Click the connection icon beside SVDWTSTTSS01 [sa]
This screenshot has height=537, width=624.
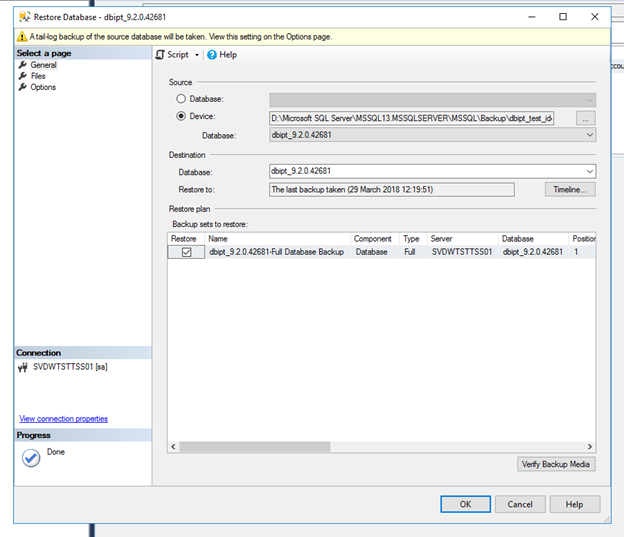[x=23, y=367]
